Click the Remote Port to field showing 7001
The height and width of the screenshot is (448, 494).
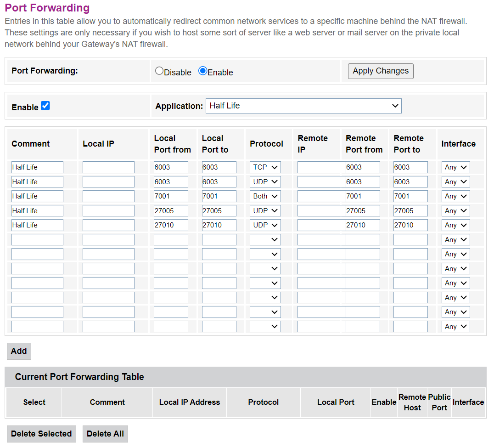(410, 196)
